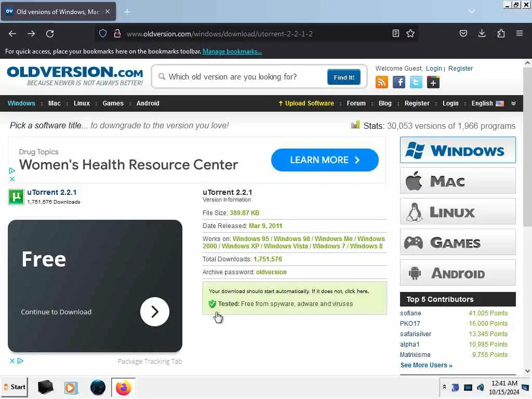Click the OLDVERSION.COM site logo
Screen dimensions: 532x399
coord(75,76)
